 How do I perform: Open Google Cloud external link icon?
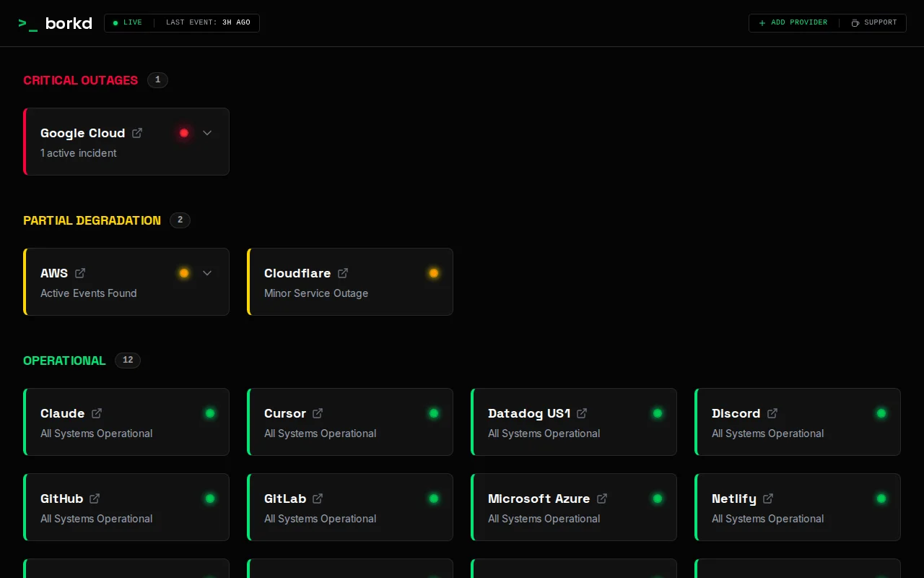pyautogui.click(x=137, y=133)
